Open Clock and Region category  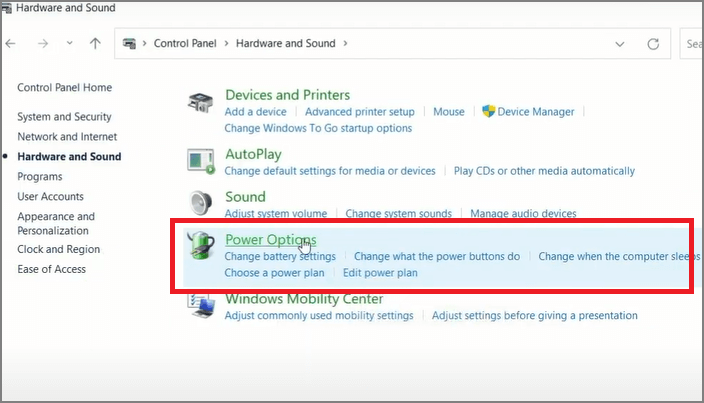pos(59,249)
